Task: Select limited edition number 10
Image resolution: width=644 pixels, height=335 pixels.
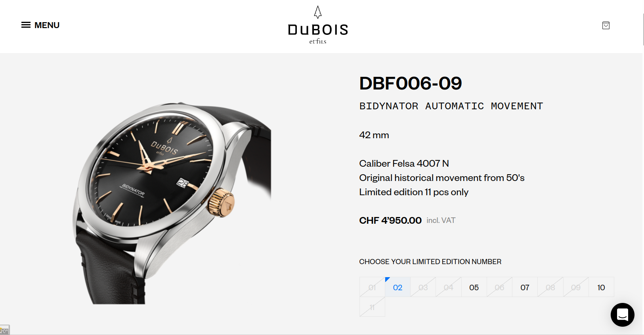Action: 601,287
